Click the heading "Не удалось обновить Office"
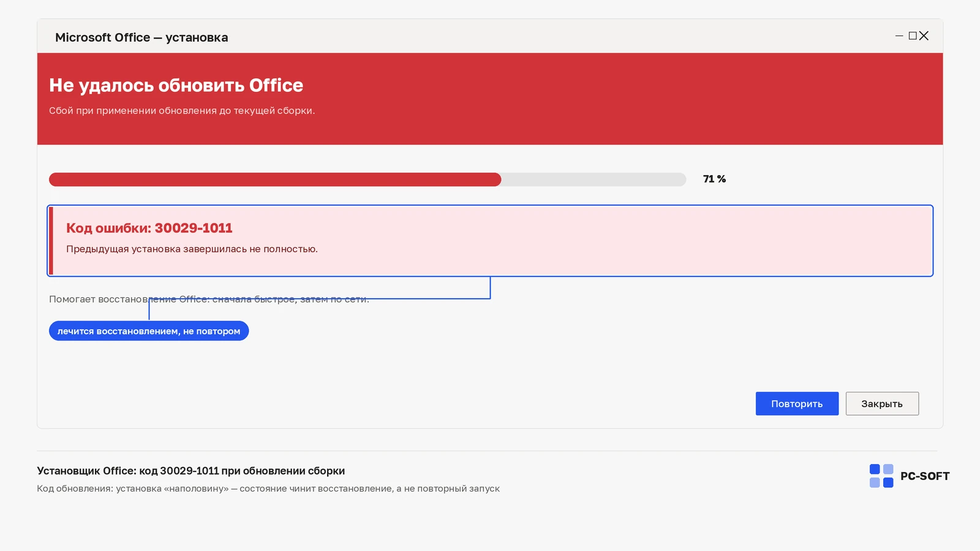 click(x=176, y=85)
